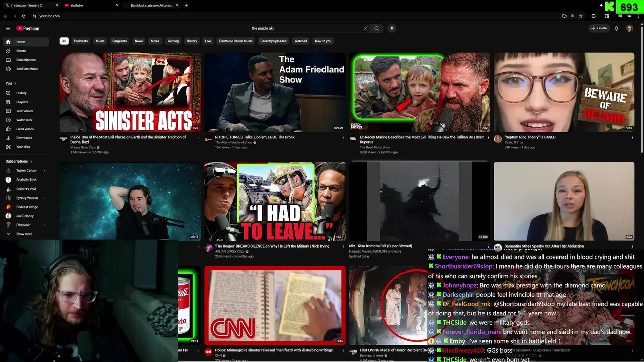Image resolution: width=644 pixels, height=362 pixels.
Task: Open Liked videos in the sidebar
Action: (25, 129)
